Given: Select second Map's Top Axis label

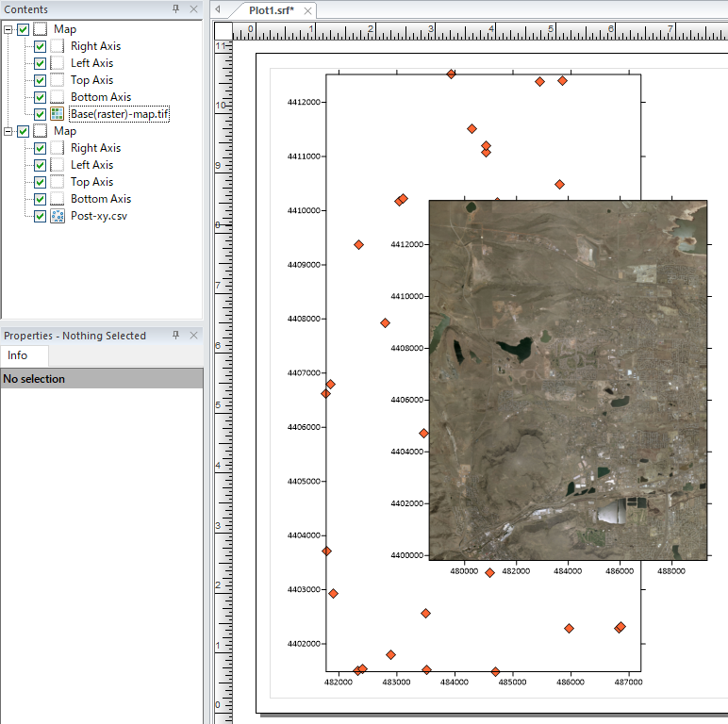Looking at the screenshot, I should [x=91, y=182].
